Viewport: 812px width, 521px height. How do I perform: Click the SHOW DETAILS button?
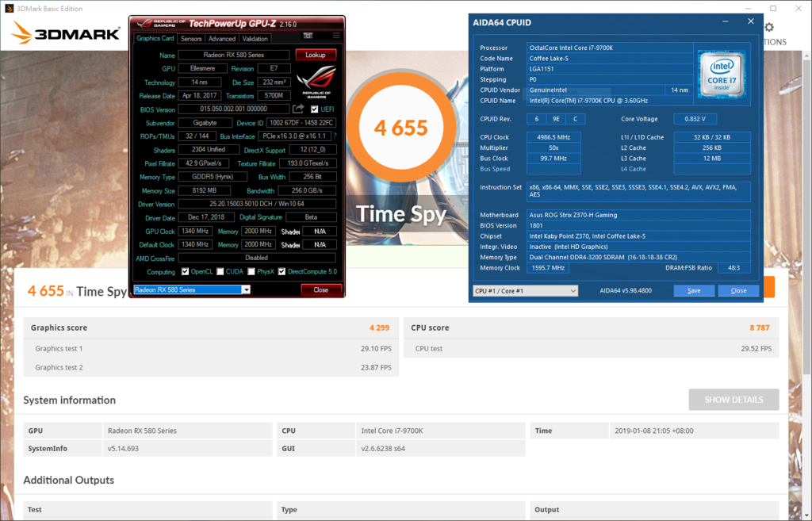pyautogui.click(x=733, y=400)
